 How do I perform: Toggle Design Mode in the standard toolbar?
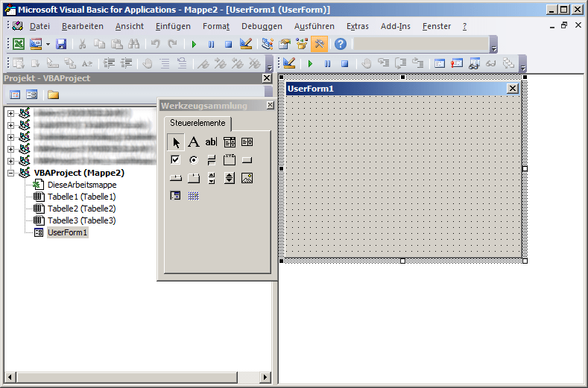(246, 44)
